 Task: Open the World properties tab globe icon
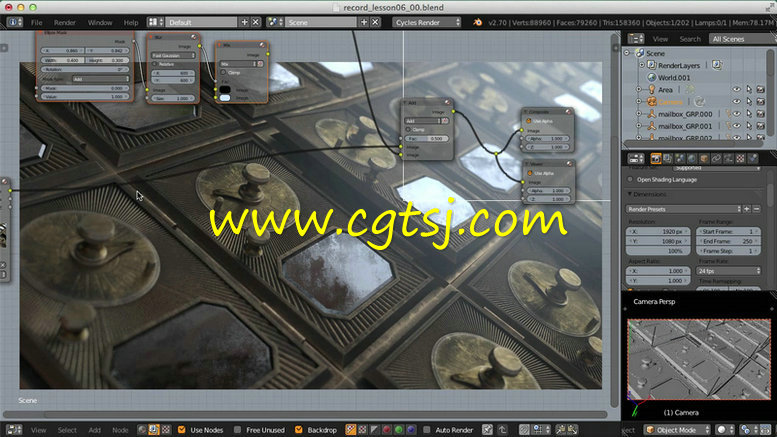pyautogui.click(x=692, y=159)
